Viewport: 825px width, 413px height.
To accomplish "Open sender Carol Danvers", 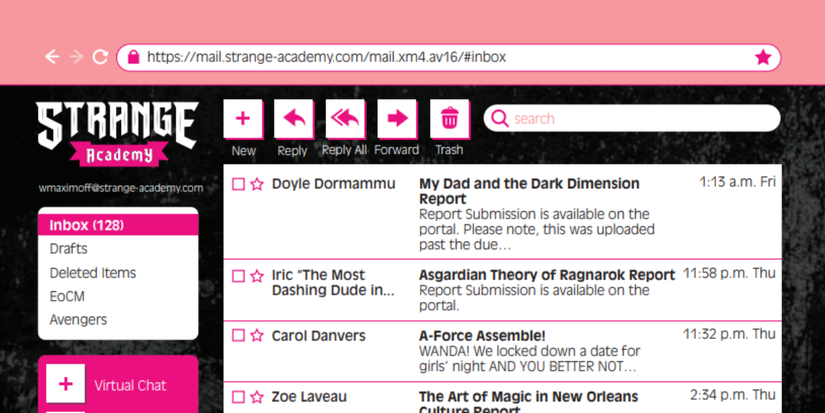I will 318,336.
